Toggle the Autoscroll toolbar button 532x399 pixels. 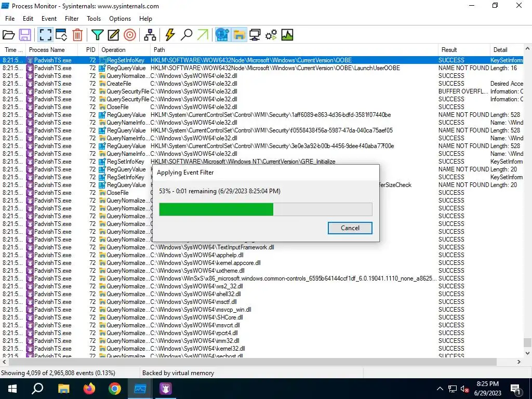61,35
